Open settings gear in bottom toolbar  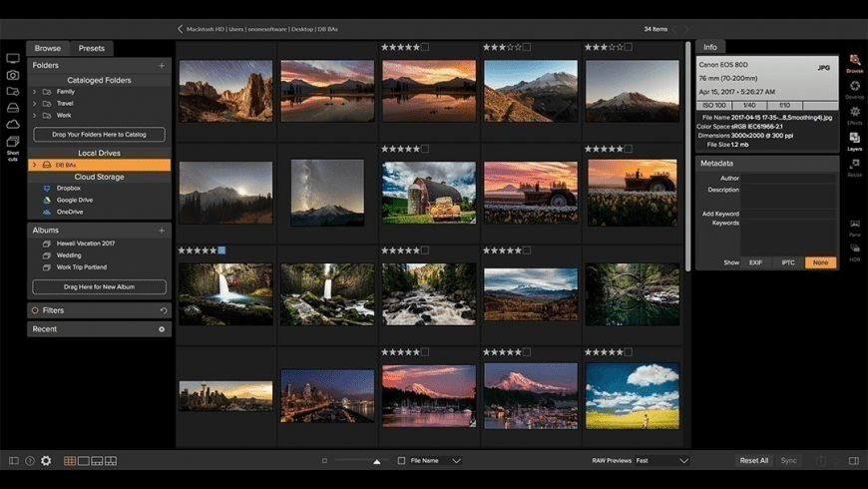[45, 461]
